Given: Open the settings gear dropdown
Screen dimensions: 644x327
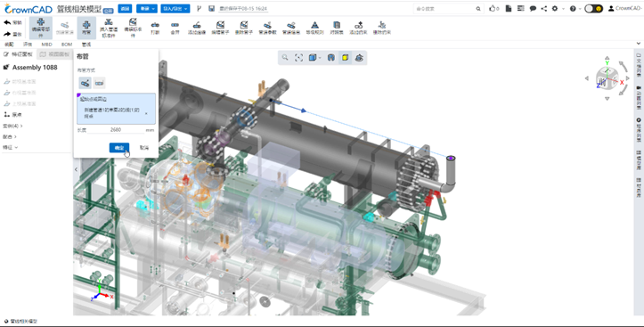Looking at the screenshot, I should tap(557, 8).
